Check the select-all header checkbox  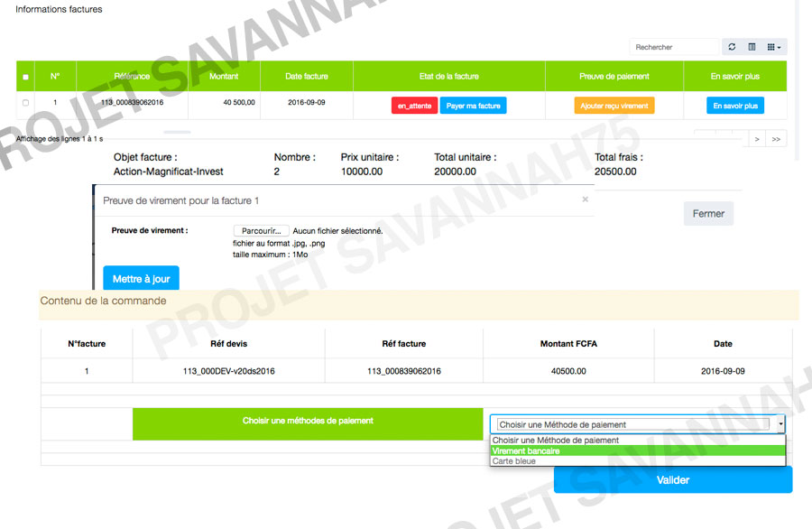[x=25, y=77]
